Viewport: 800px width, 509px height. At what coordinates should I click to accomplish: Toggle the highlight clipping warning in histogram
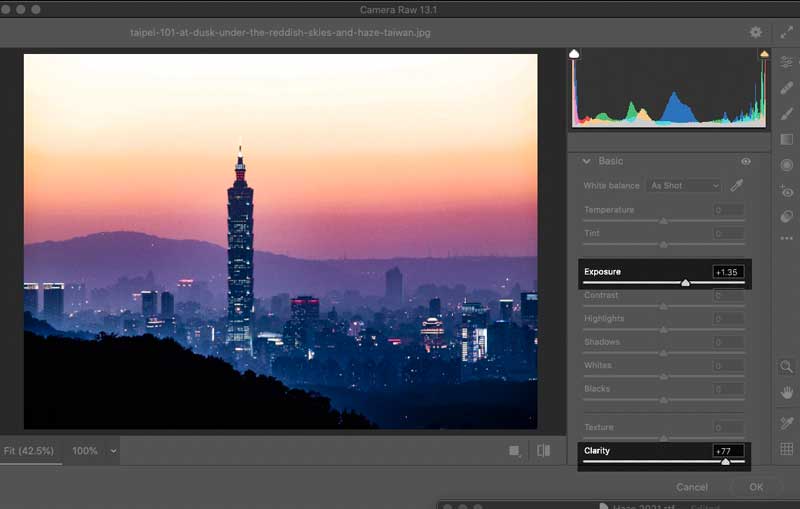click(764, 53)
